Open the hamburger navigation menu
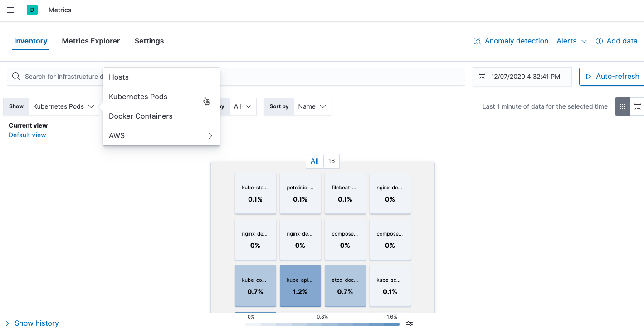This screenshot has width=644, height=333. click(10, 10)
